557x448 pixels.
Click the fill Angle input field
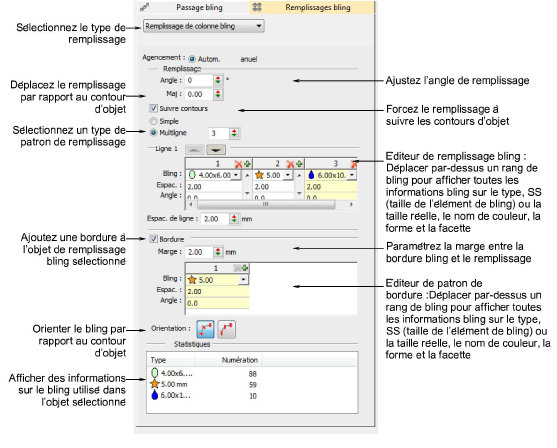(199, 80)
